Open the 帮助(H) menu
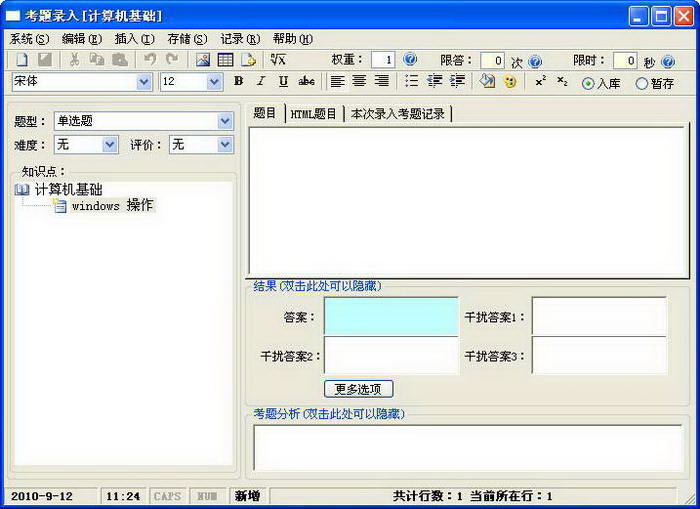 pos(293,39)
